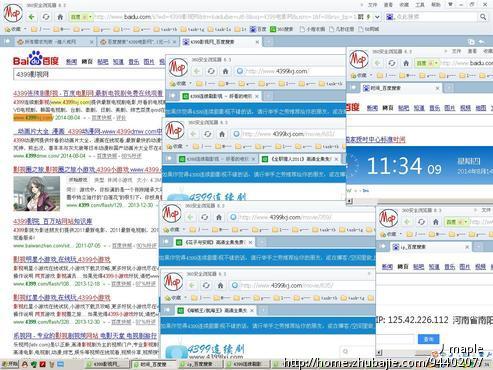Go home in 全职猎人 tab window
This screenshot has height=370, width=493.
(x=222, y=134)
